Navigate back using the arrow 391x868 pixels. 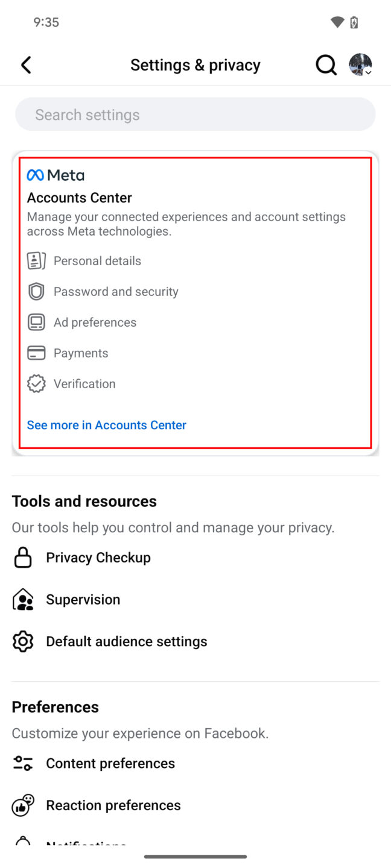click(26, 64)
